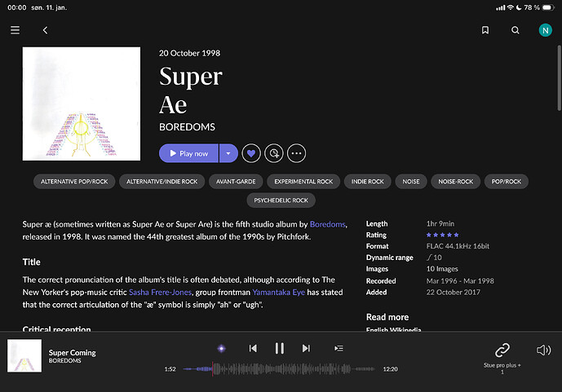Go back using the back arrow
The height and width of the screenshot is (392, 562).
46,30
